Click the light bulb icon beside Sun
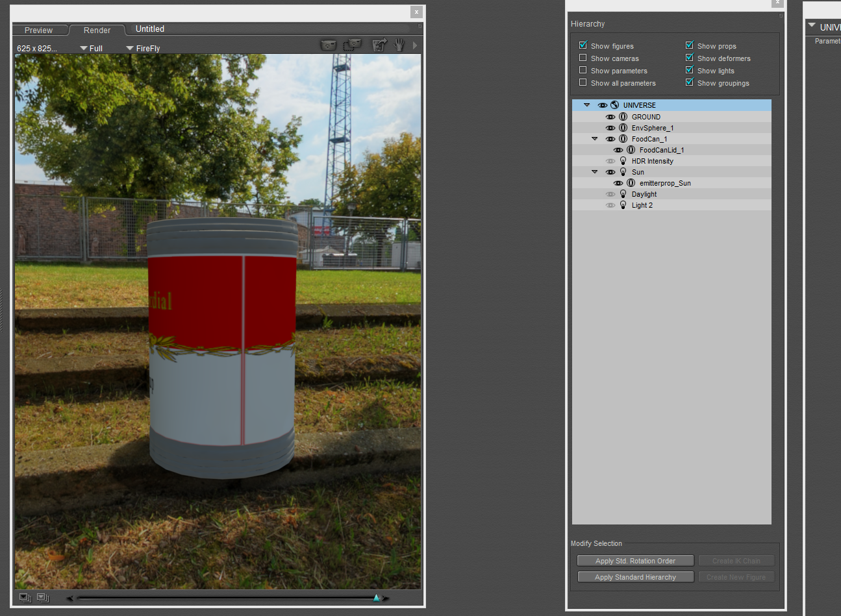 623,172
